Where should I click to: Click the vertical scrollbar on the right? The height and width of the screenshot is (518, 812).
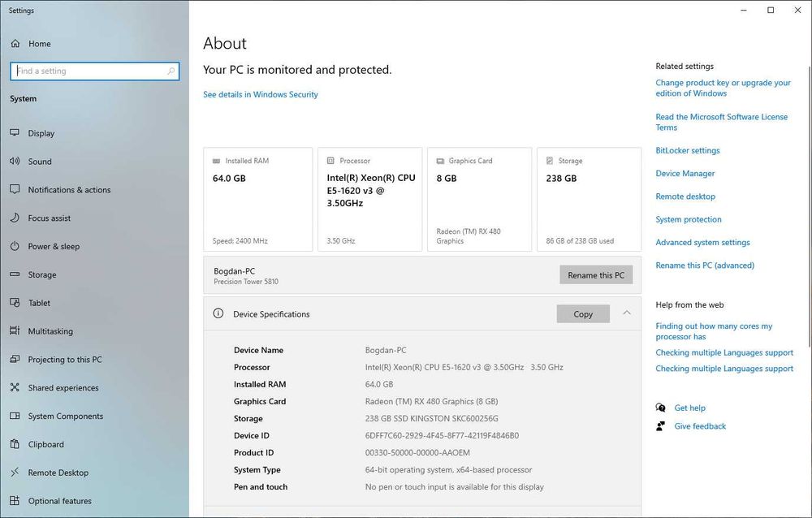coord(810,207)
